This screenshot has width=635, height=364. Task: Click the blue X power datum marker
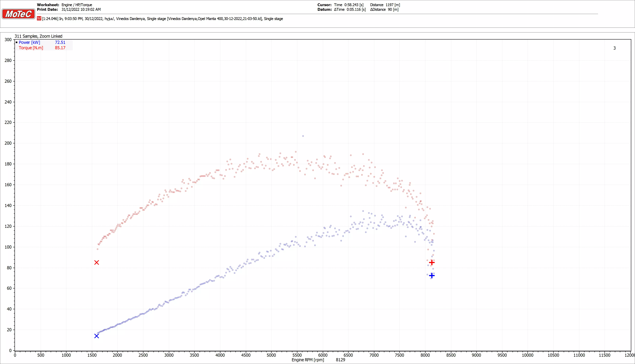(x=96, y=336)
